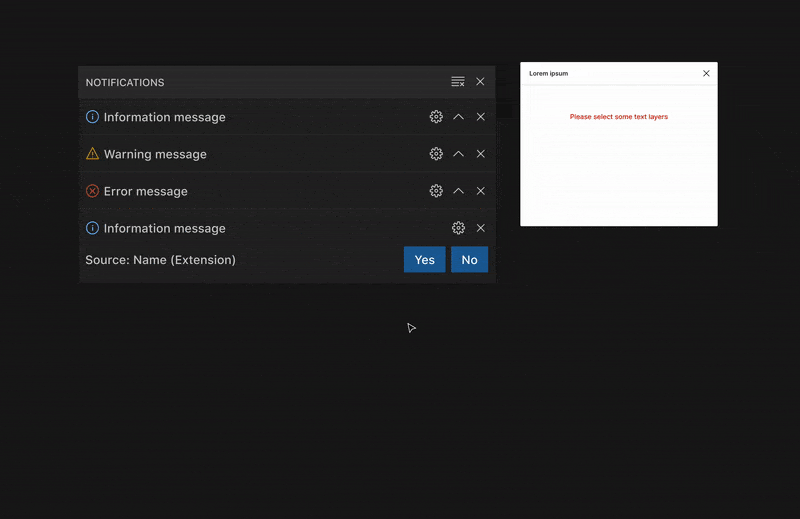The image size is (800, 519).
Task: Open gear settings for Warning message
Action: tap(436, 154)
